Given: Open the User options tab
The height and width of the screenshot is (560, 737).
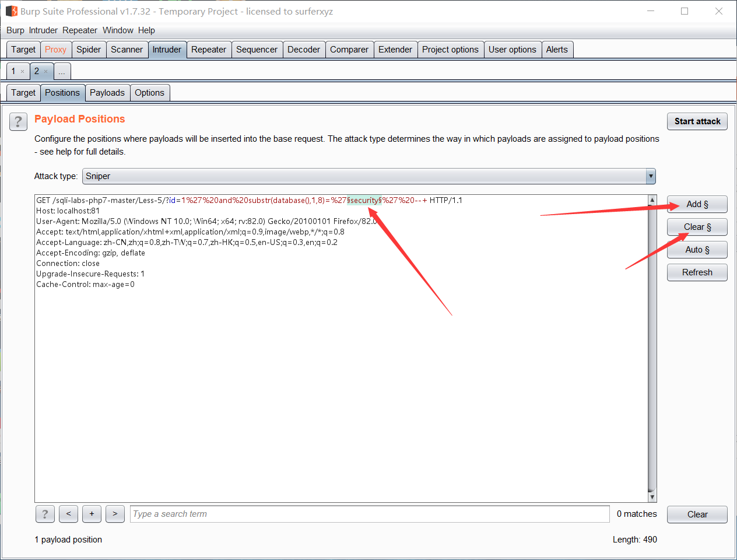Looking at the screenshot, I should (x=513, y=50).
